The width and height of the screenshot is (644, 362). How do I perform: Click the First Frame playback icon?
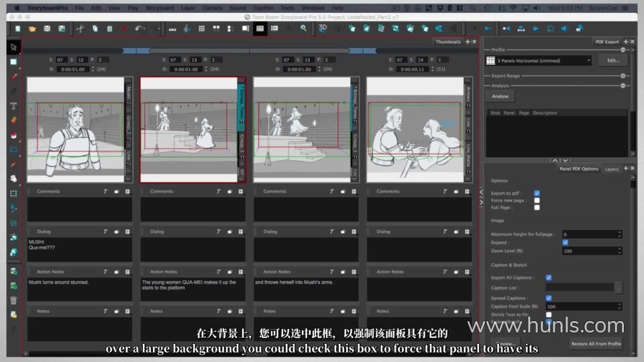pos(506,28)
